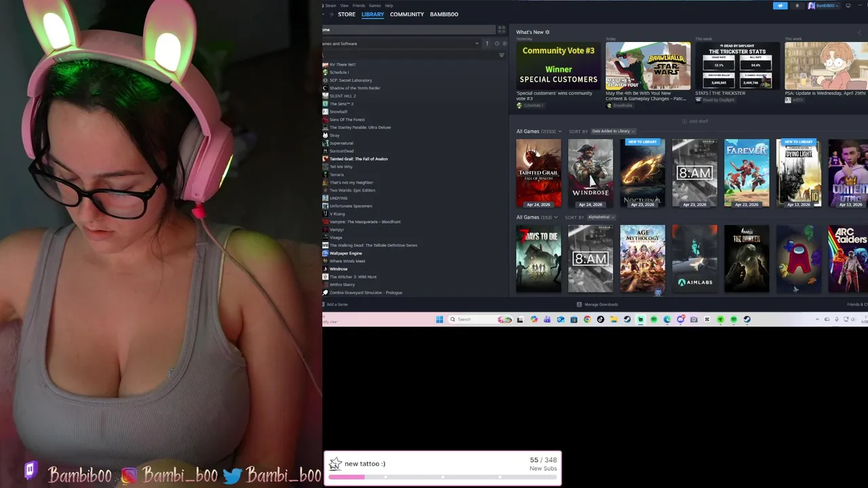Screen dimensions: 868x488
Task: Open Chrome from the taskbar
Action: click(587, 319)
